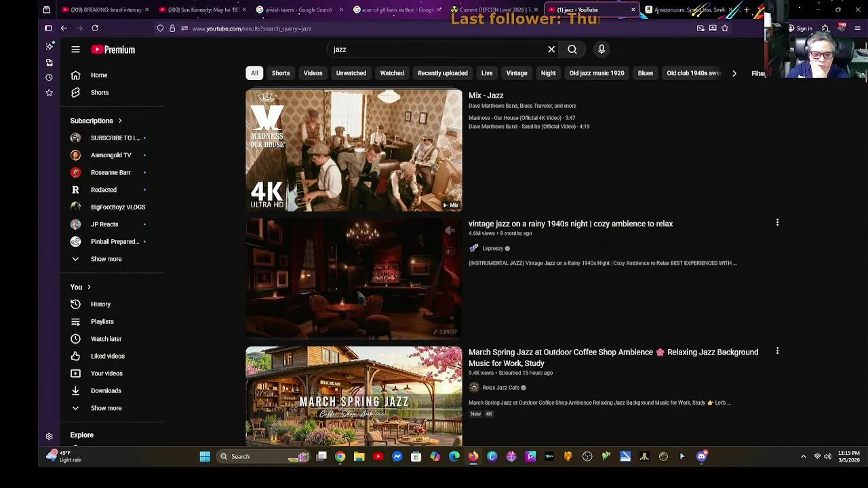Launch Google Chrome from the taskbar

(340, 457)
